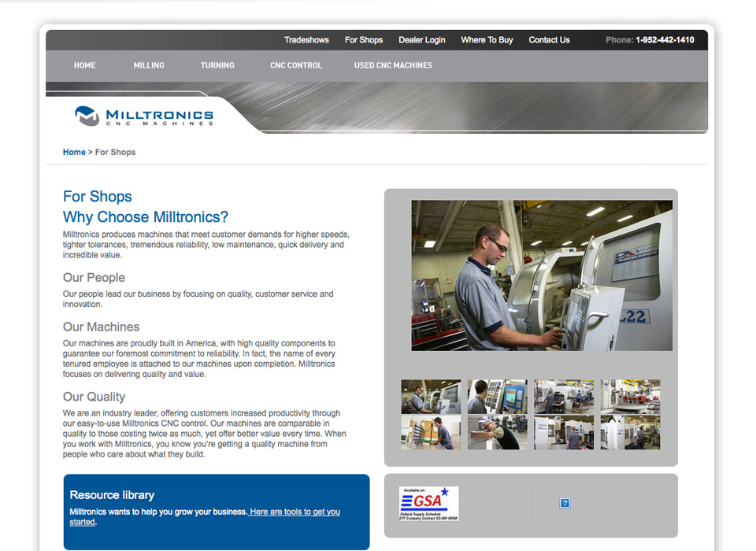
Task: Open the For Shops top bar link
Action: click(364, 40)
